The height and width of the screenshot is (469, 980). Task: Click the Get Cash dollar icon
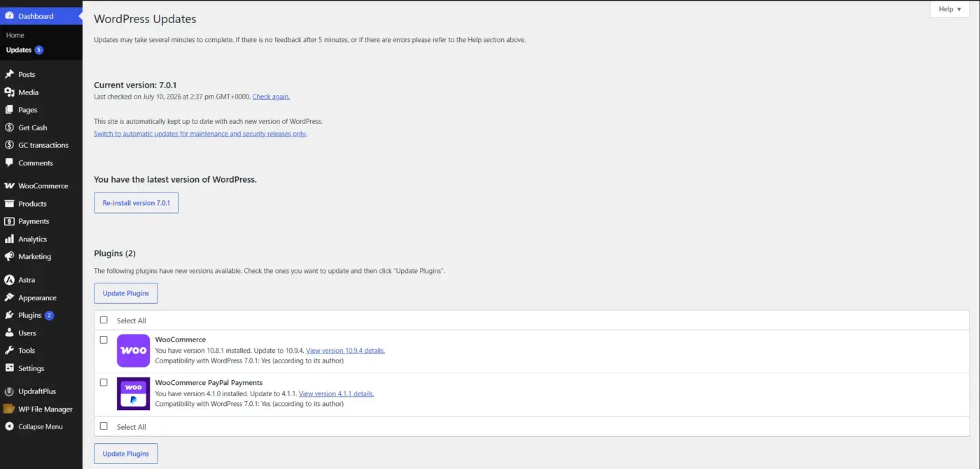9,127
